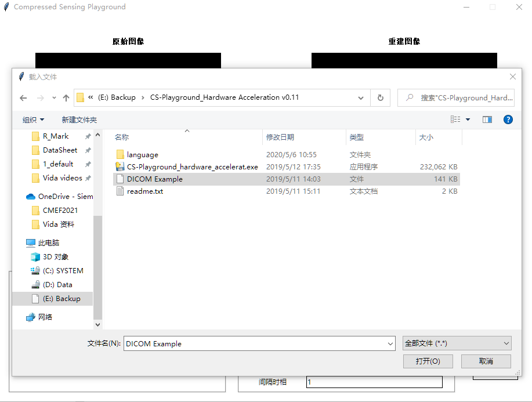This screenshot has width=532, height=402.
Task: Click (E:) Backup in address breadcrumb
Action: click(117, 97)
